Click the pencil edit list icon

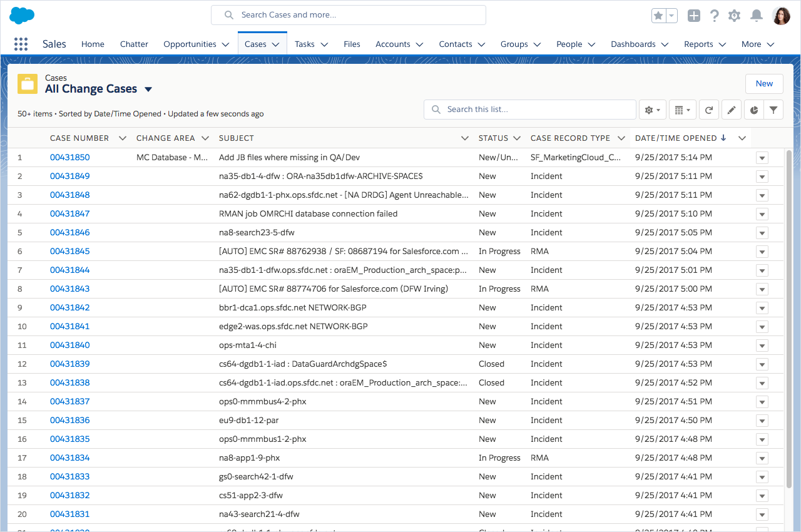click(731, 110)
